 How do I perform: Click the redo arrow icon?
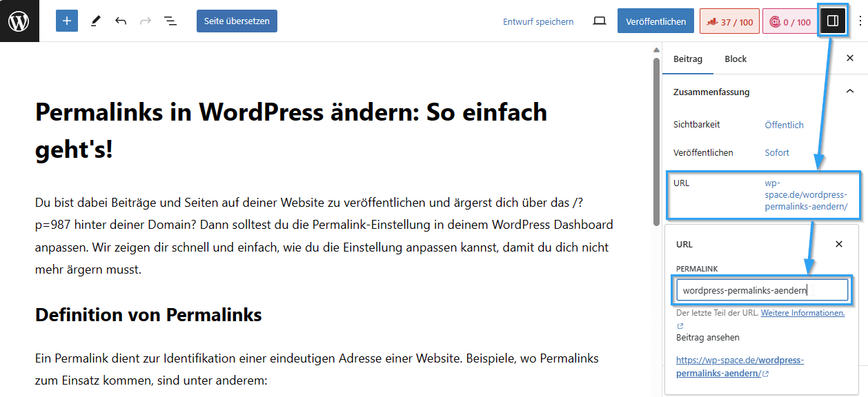[x=146, y=21]
